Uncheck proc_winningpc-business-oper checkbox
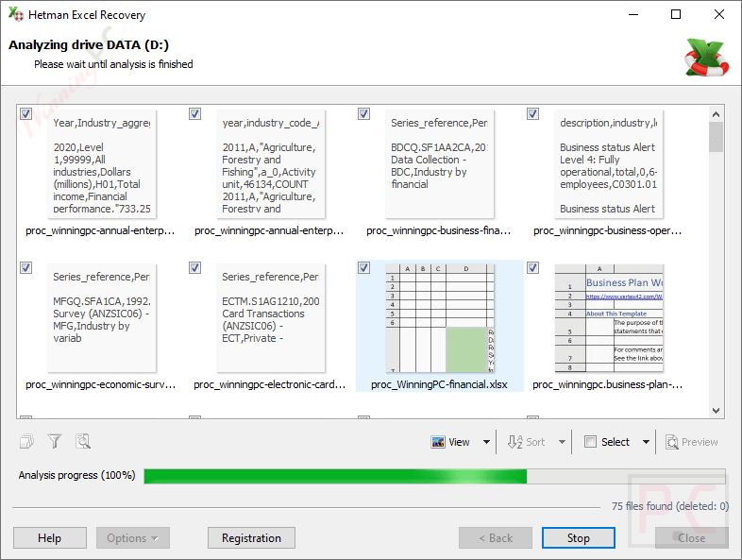 point(532,113)
